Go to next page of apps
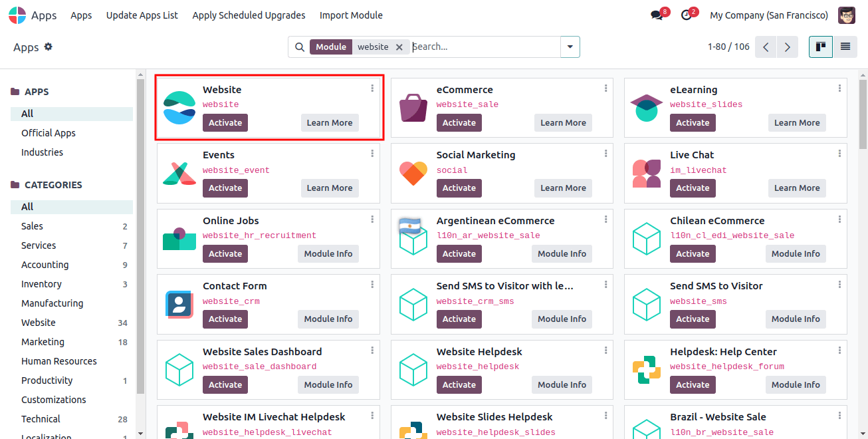Viewport: 868px width, 439px height. coord(788,47)
